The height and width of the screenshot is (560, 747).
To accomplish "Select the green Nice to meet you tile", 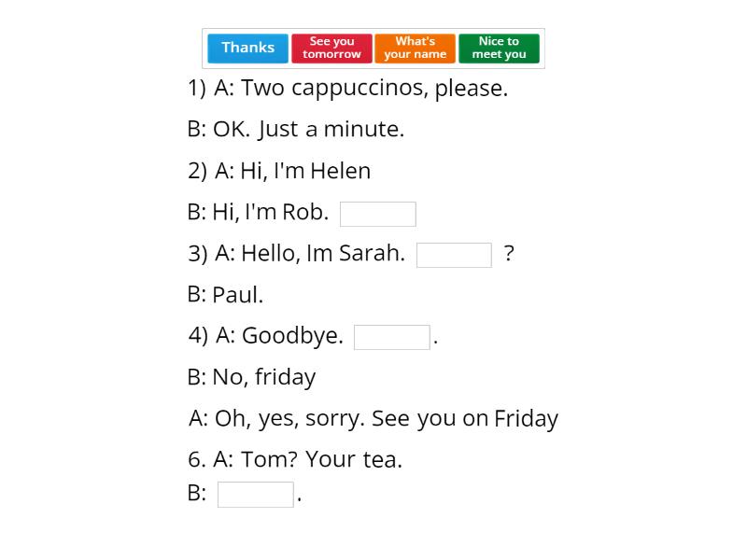I will click(x=499, y=49).
